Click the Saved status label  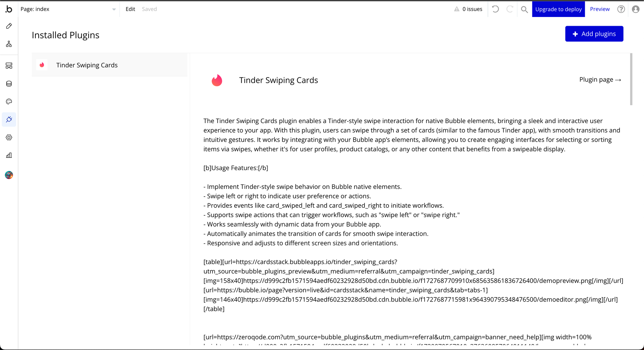pyautogui.click(x=149, y=9)
